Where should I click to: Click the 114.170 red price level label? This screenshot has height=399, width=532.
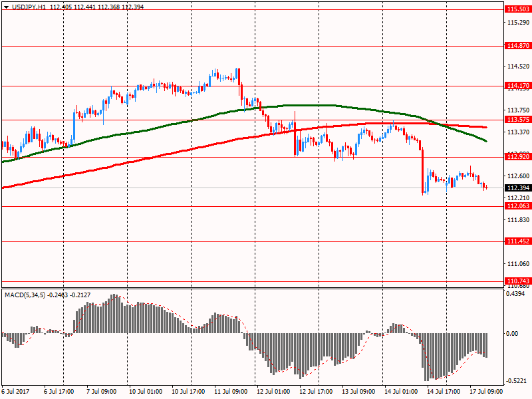[x=518, y=86]
